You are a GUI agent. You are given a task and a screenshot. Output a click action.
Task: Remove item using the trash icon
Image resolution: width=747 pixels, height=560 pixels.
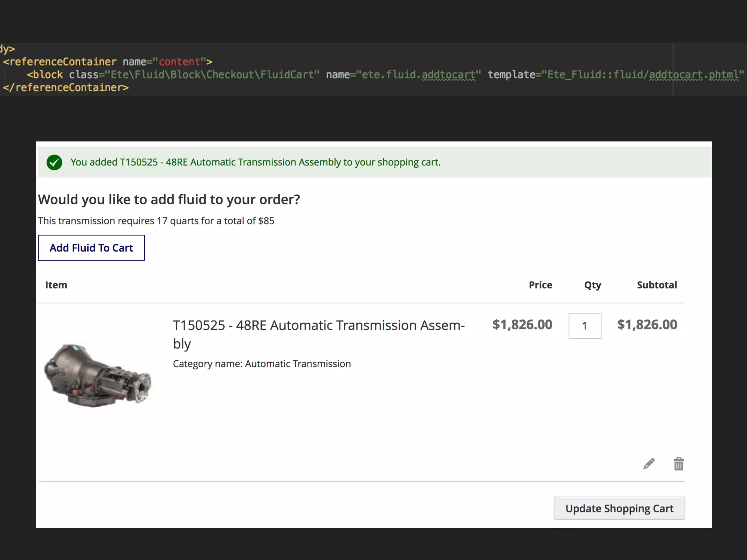coord(678,464)
